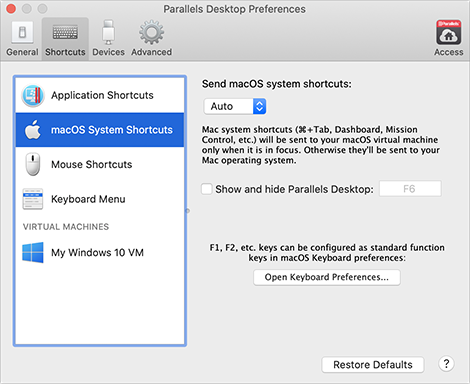Open the General preferences tab icon
470x384 pixels.
click(x=22, y=33)
